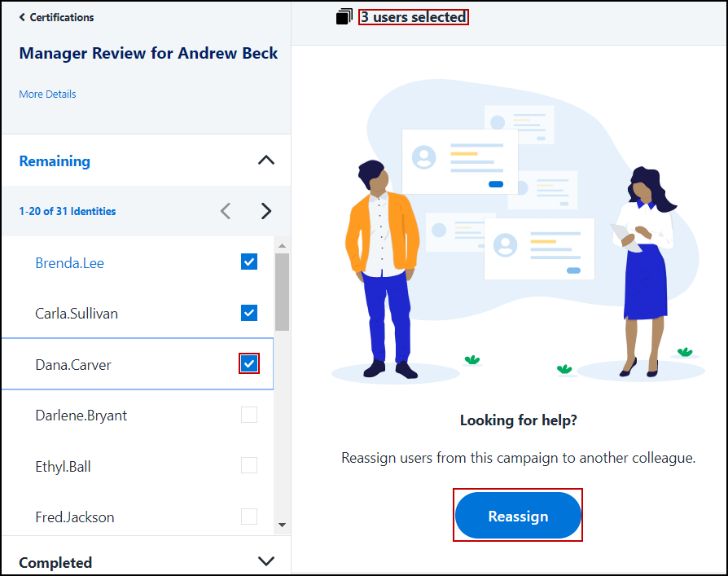Uncheck Dana.Carver checkbox
Screen dimensions: 728x576
tap(249, 364)
